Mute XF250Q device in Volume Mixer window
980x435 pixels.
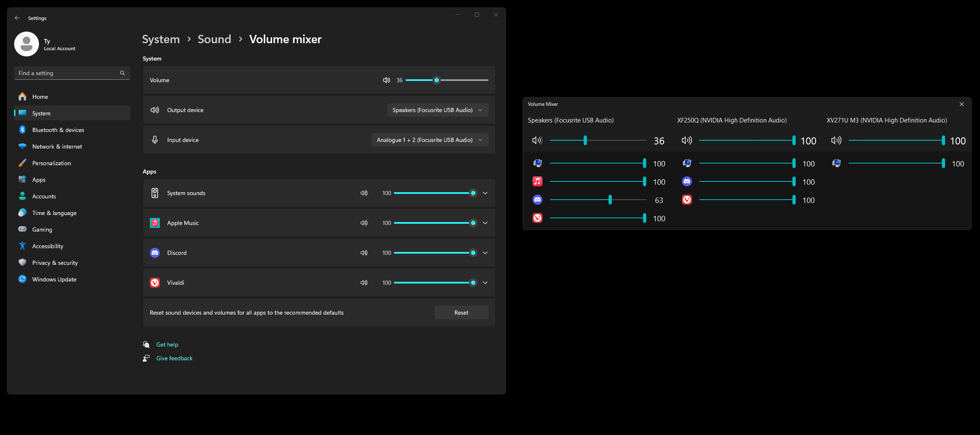(x=687, y=140)
